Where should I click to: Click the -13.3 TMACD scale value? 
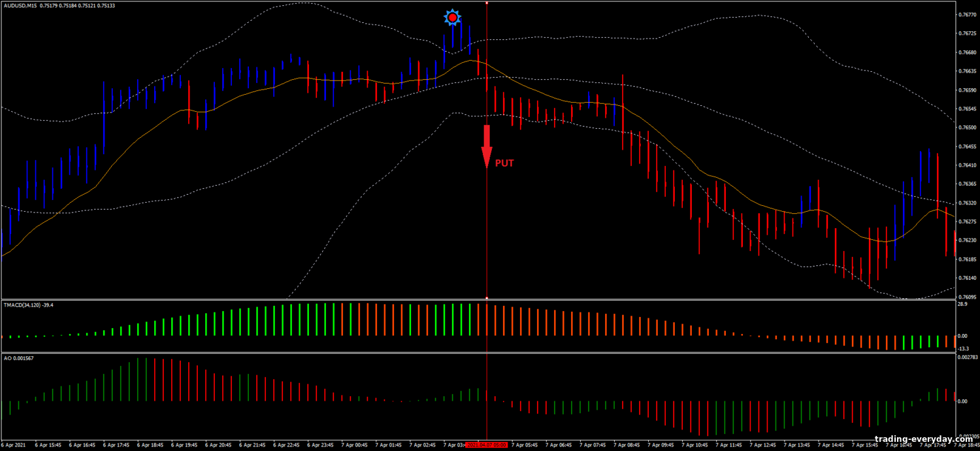[962, 349]
